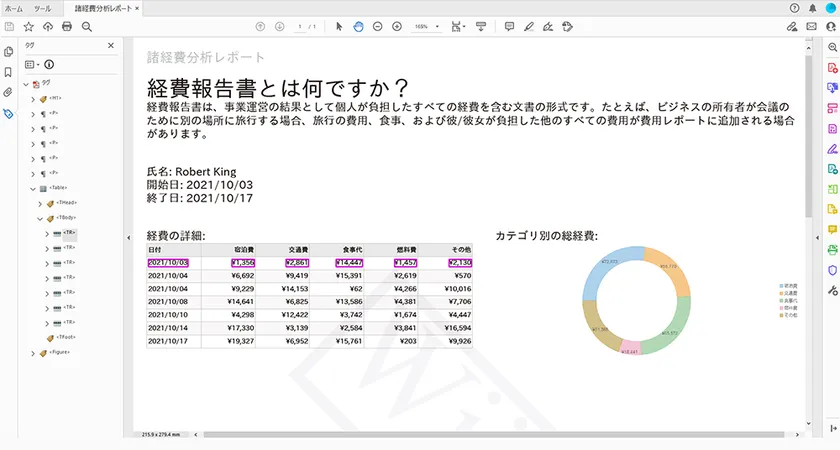Add a comment with sticky note tool

(509, 26)
